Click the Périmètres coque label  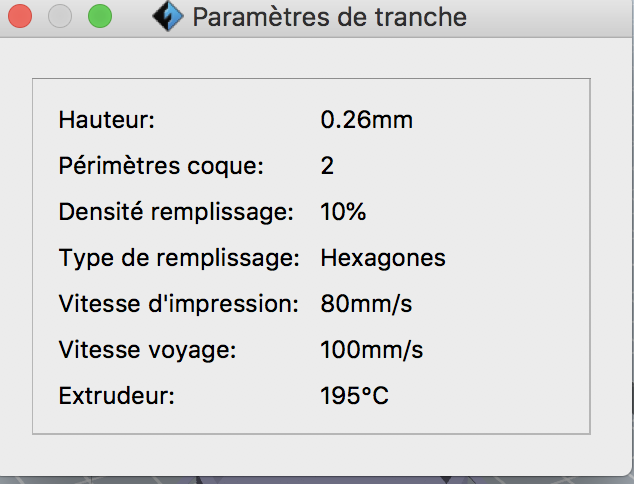click(x=161, y=166)
